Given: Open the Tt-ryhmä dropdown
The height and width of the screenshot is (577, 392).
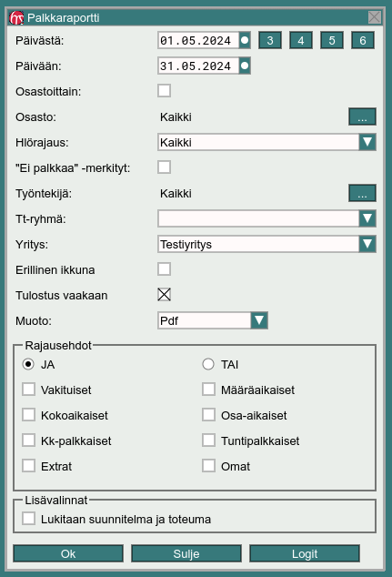Looking at the screenshot, I should (x=367, y=218).
